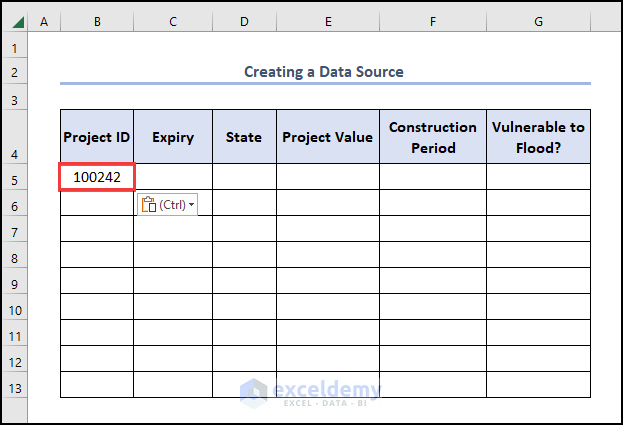
Task: Click the Project ID header cell
Action: click(97, 137)
